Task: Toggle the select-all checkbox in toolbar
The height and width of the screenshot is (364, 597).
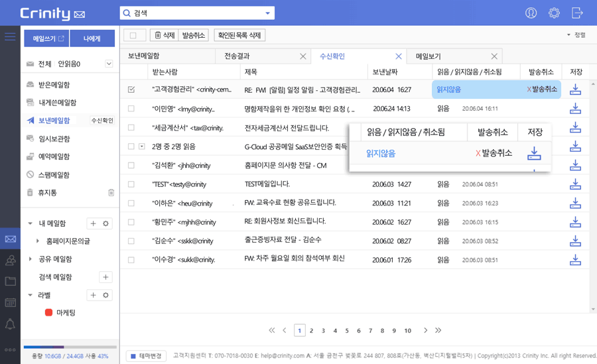Action: point(133,35)
